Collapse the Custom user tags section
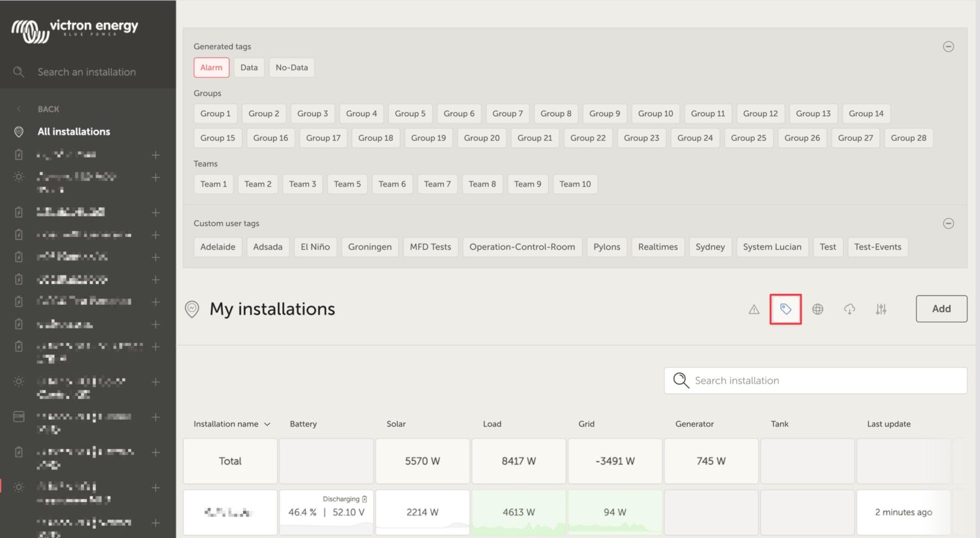The width and height of the screenshot is (980, 538). tap(948, 223)
